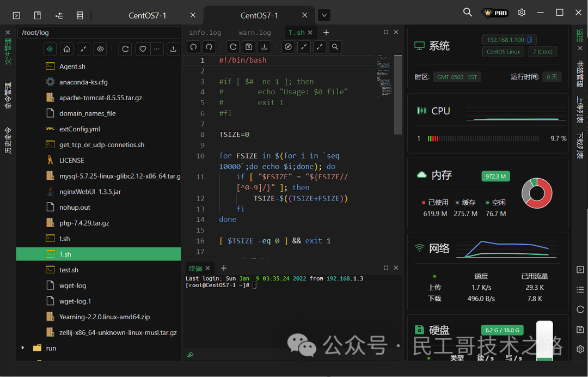
Task: Click the CPU core 1 usage bar
Action: pyautogui.click(x=483, y=139)
